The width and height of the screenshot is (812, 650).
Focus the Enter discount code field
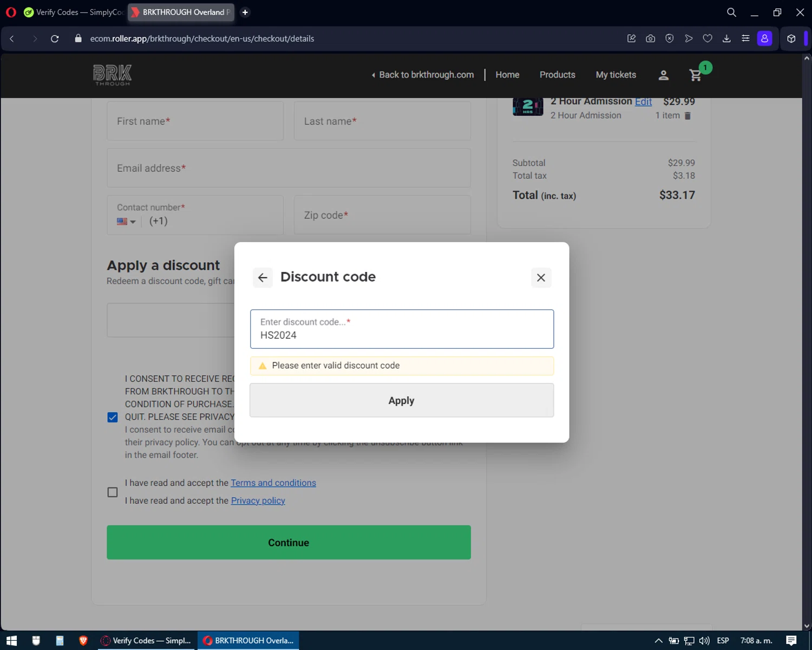[x=402, y=329]
